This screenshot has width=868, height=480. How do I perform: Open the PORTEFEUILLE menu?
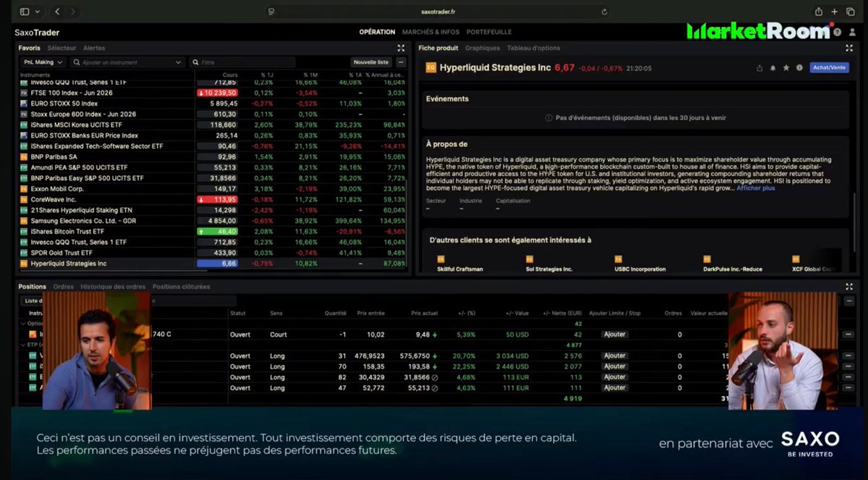click(489, 32)
